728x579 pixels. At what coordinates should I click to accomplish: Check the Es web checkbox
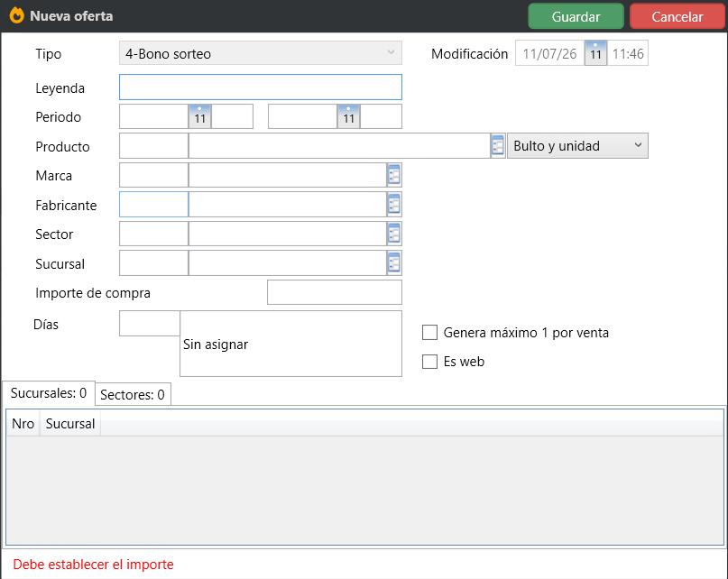click(430, 362)
